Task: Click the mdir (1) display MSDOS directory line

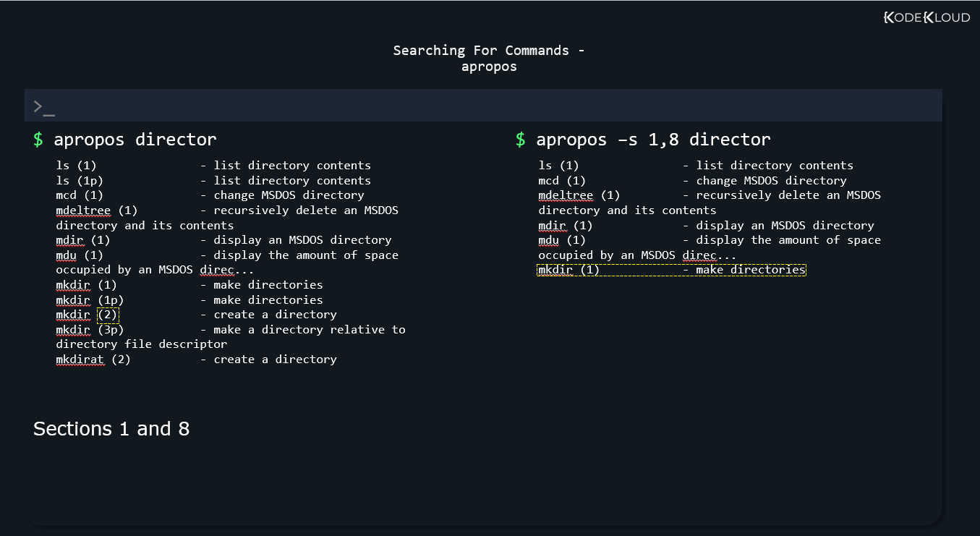Action: coord(223,239)
